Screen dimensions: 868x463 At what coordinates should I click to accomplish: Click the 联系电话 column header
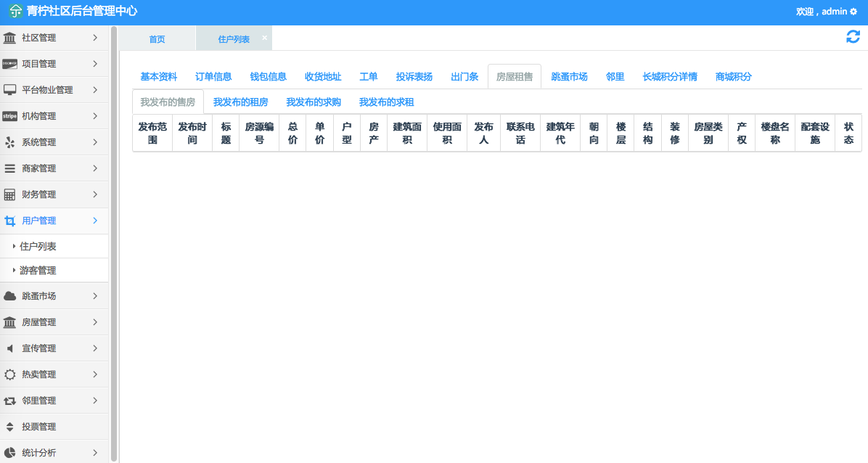(x=521, y=133)
